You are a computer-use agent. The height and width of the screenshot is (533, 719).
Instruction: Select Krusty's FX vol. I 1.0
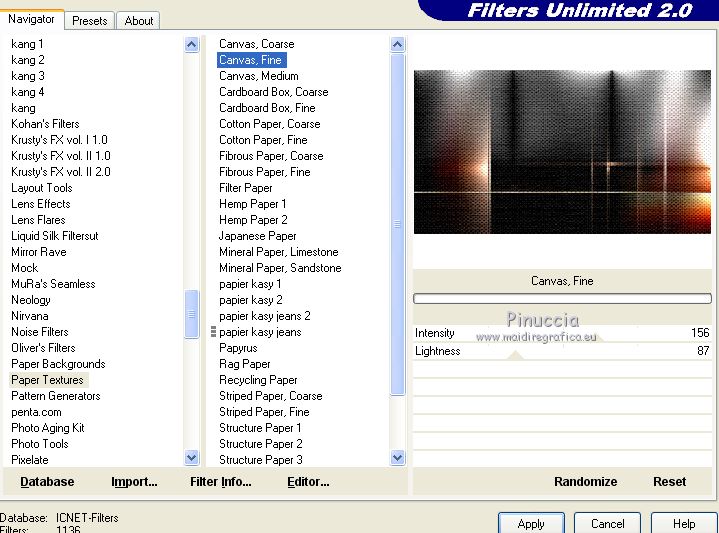(59, 140)
